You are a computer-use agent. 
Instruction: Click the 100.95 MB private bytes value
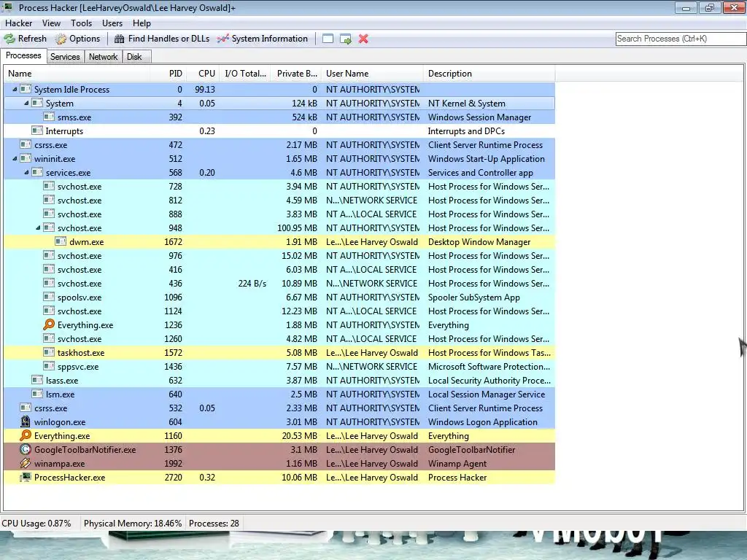pos(298,227)
